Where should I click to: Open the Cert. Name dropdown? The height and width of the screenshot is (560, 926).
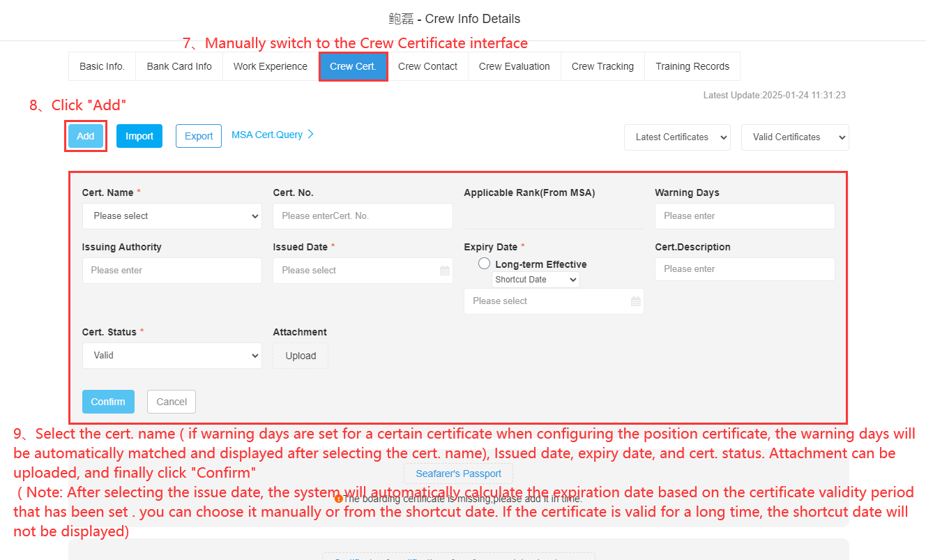[x=172, y=216]
